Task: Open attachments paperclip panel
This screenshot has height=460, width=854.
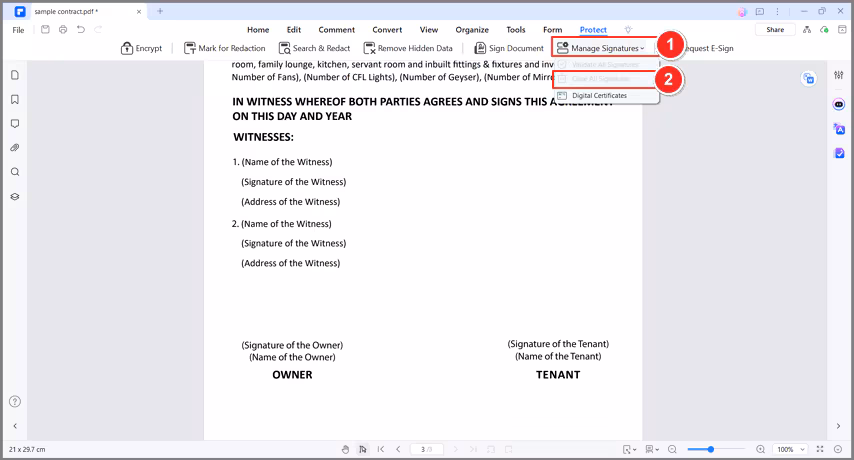Action: 15,148
